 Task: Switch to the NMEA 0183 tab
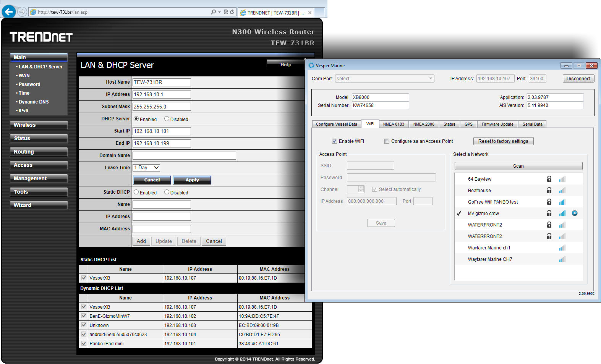coord(394,124)
